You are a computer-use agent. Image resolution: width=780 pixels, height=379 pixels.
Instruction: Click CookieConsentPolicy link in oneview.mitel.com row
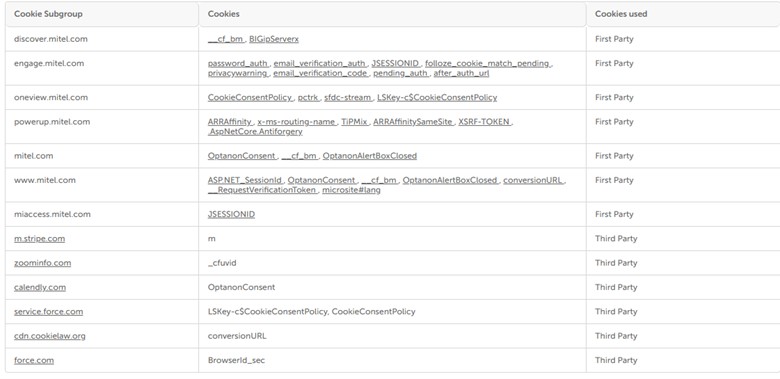(x=250, y=97)
